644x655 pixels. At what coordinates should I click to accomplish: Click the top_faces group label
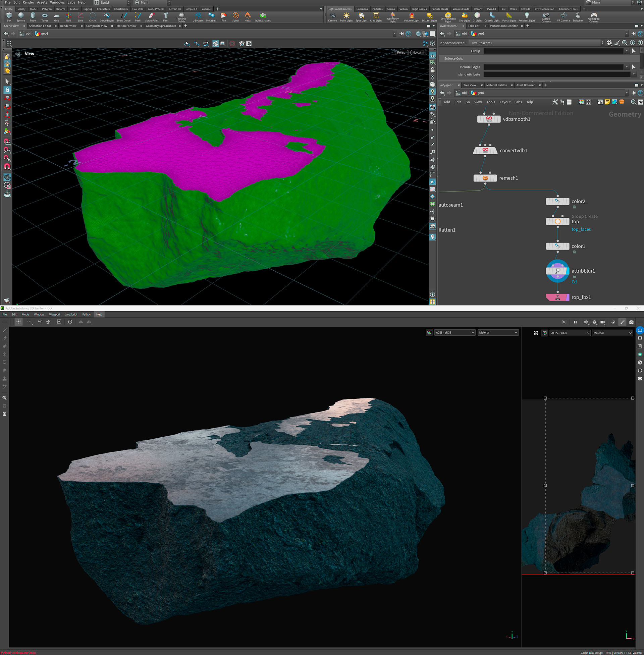(x=581, y=229)
